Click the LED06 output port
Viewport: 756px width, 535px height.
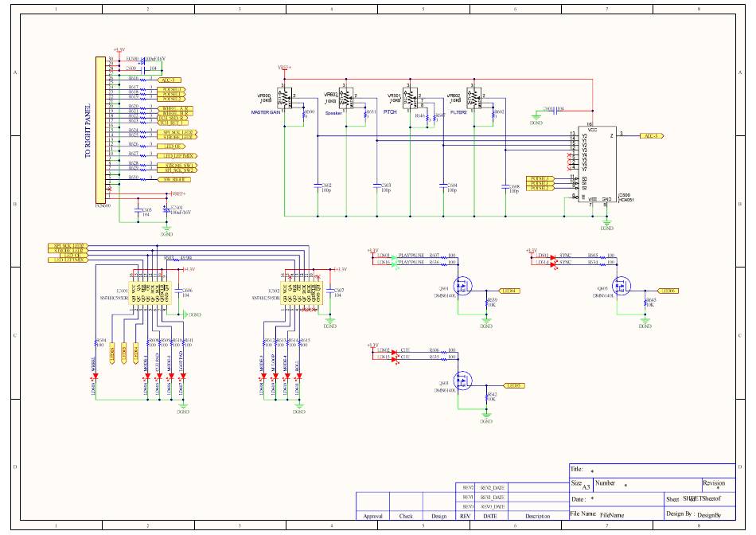pos(668,291)
